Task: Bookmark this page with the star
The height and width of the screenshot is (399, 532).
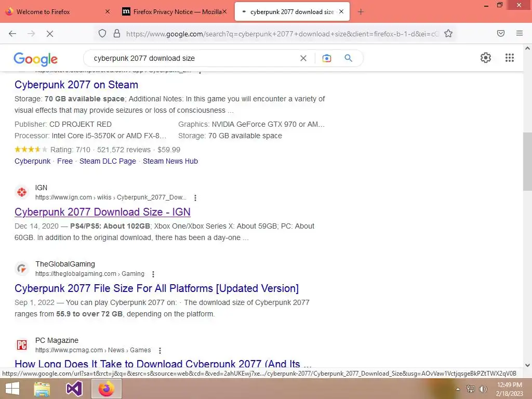Action: click(448, 34)
